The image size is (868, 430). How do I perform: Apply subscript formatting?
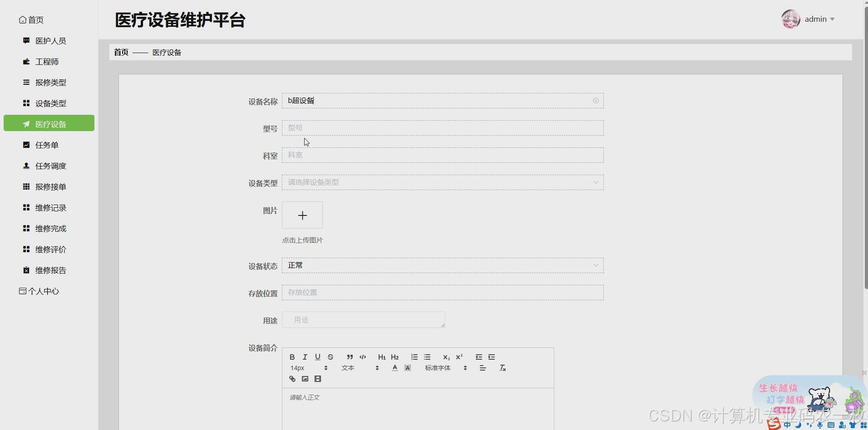tap(446, 357)
